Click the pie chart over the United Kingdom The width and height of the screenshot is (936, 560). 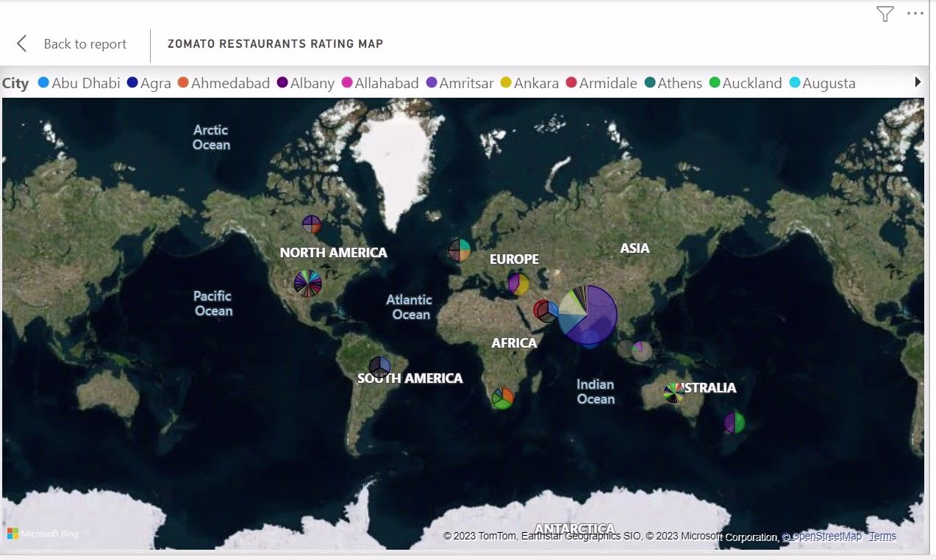click(x=460, y=250)
